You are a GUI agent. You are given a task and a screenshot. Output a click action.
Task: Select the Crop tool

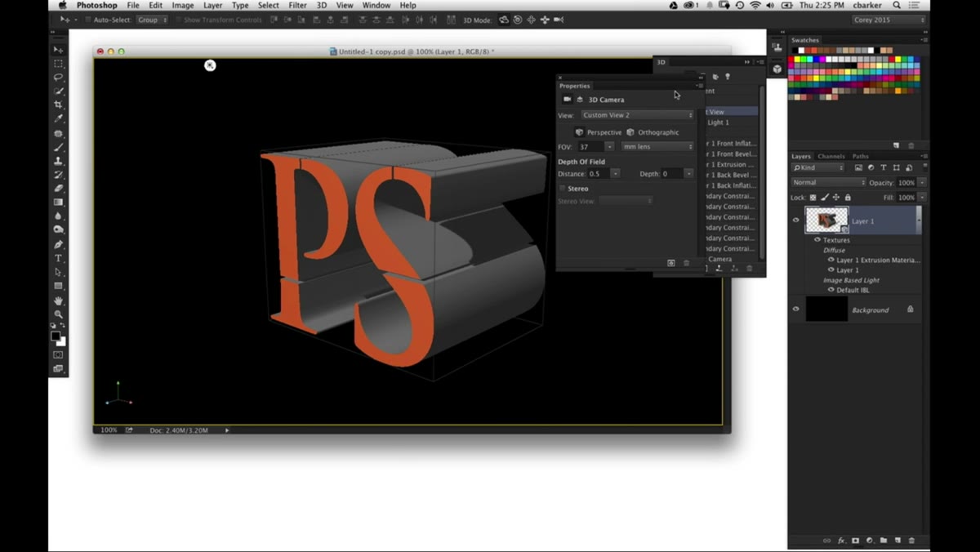[x=58, y=105]
